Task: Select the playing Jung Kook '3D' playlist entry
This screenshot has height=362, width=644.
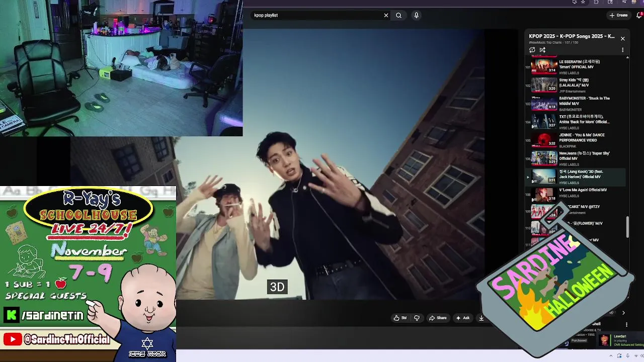Action: (575, 176)
